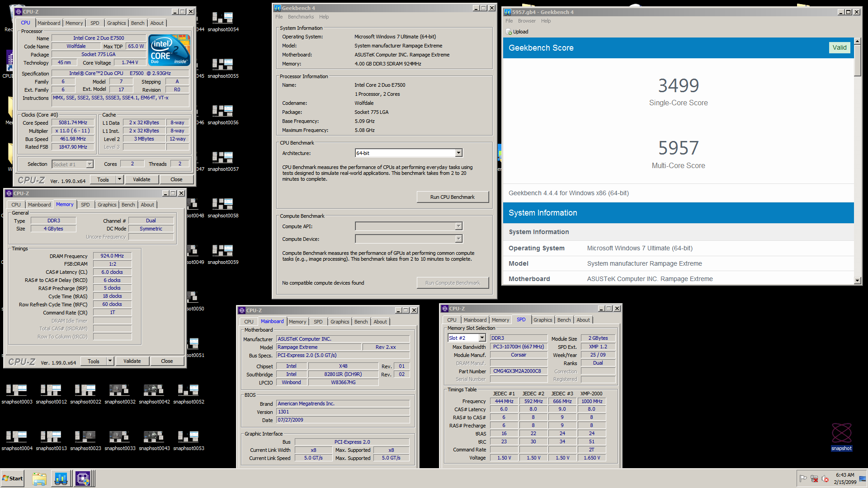Open the Compute Device dropdown
Image resolution: width=868 pixels, height=488 pixels.
coord(459,239)
